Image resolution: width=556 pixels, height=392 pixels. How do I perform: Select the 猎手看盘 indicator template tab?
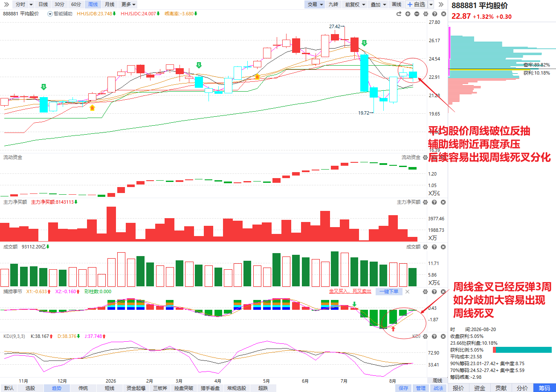coord(210,388)
